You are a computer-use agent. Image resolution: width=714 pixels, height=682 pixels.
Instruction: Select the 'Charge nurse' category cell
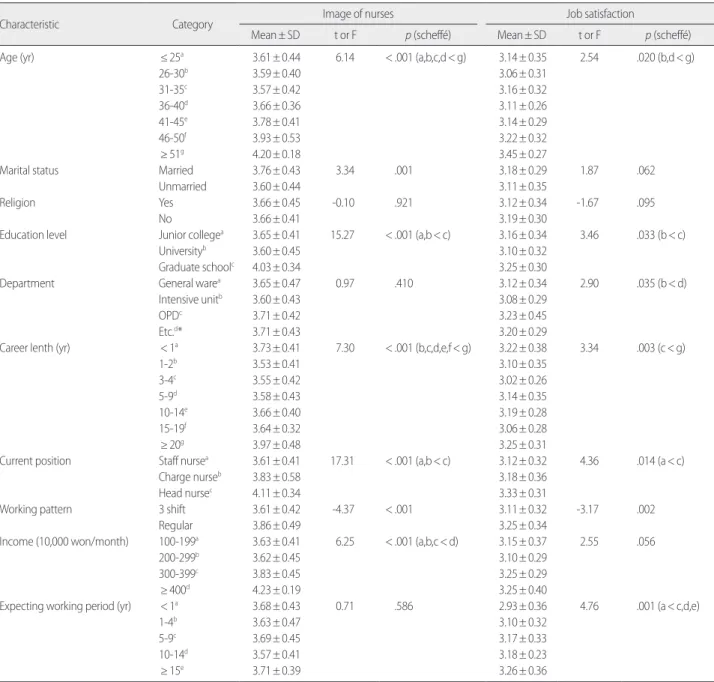(190, 477)
